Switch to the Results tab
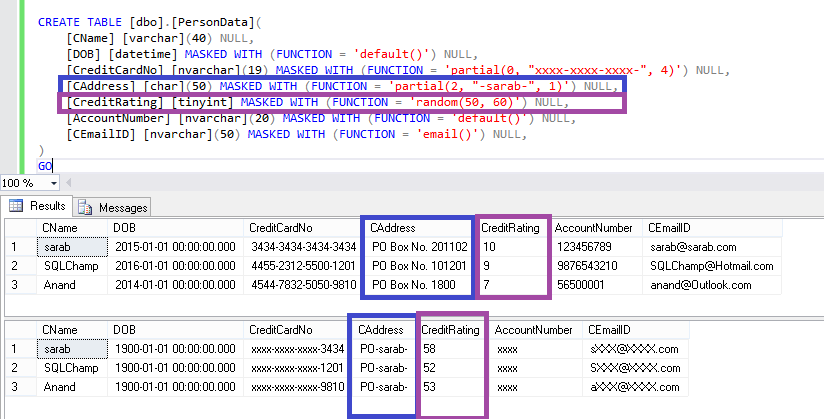The width and height of the screenshot is (824, 419). tap(37, 206)
